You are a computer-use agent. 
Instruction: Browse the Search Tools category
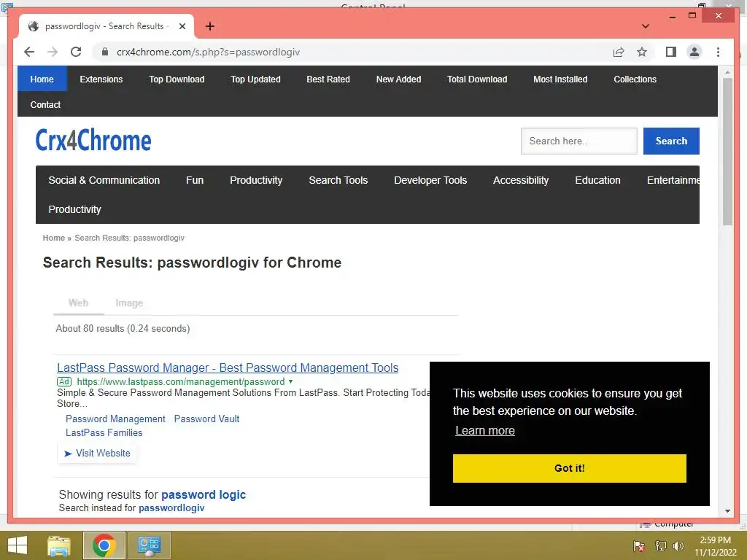[x=338, y=180]
